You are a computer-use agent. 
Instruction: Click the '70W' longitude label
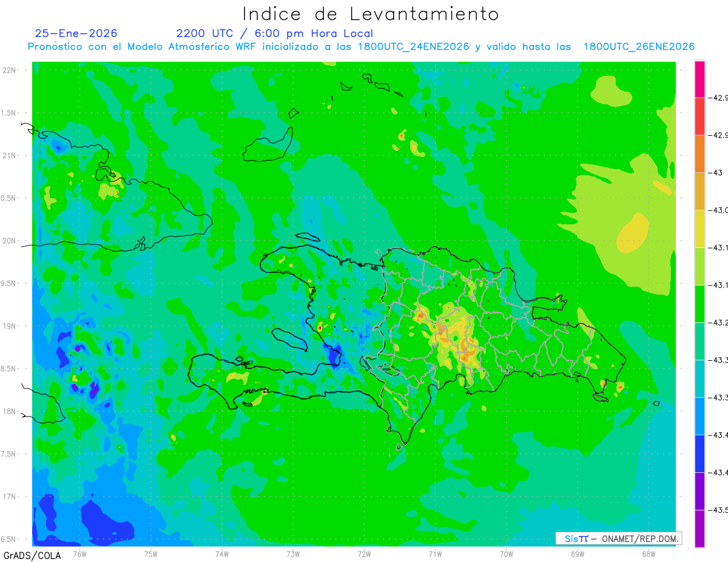click(506, 554)
